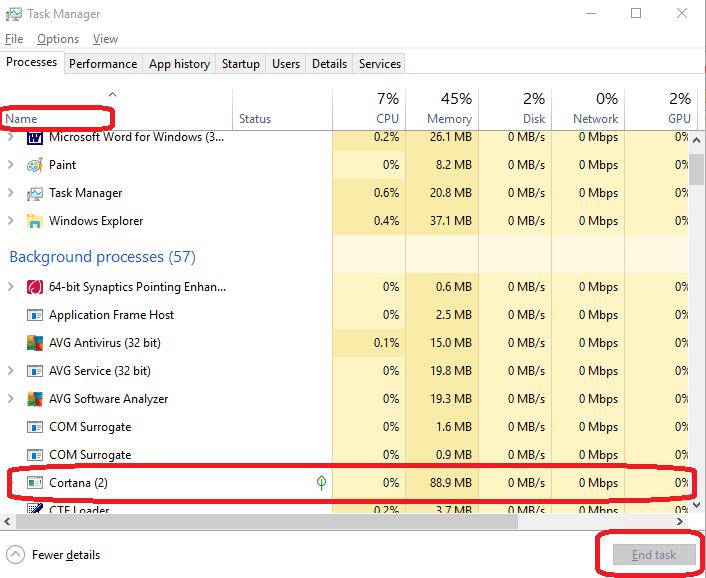This screenshot has height=578, width=706.
Task: Switch to the Services tab
Action: [380, 64]
